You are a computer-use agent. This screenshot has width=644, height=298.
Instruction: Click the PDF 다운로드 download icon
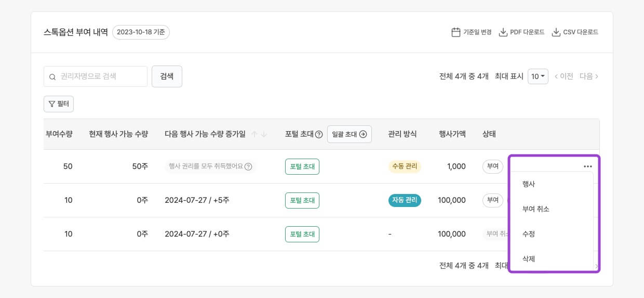coord(503,32)
